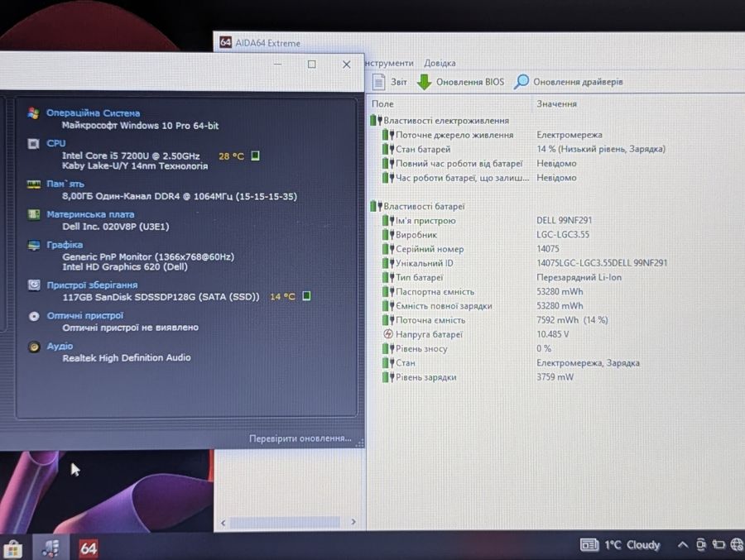Click the right arrow of AIDA64 horizontal scrollbar

[x=353, y=521]
